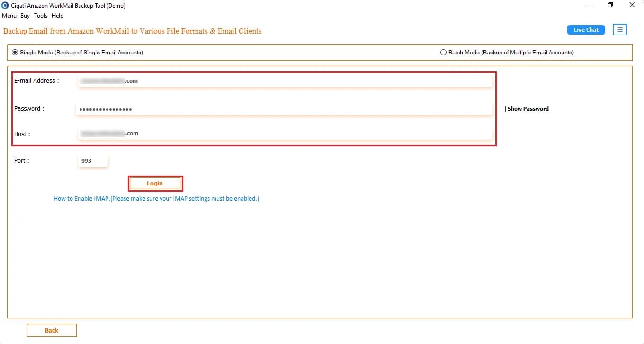Go Back to the previous screen
This screenshot has width=644, height=344.
click(52, 330)
